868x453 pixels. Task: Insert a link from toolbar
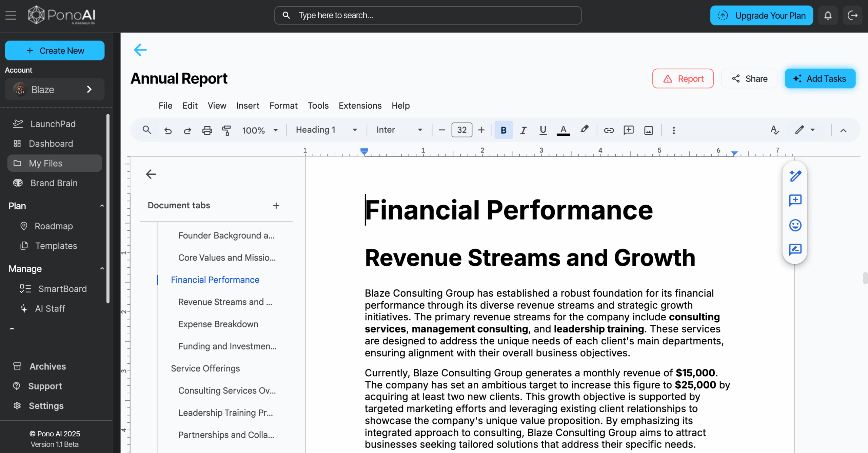[x=609, y=130]
